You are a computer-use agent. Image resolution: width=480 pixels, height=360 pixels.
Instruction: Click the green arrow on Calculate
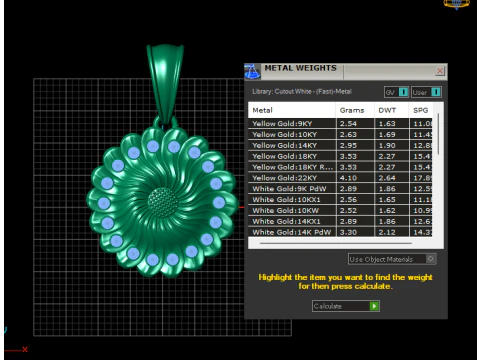click(x=374, y=306)
